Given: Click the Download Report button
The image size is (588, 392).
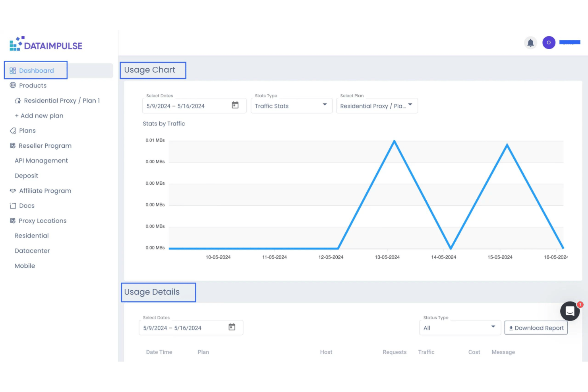Looking at the screenshot, I should [536, 328].
